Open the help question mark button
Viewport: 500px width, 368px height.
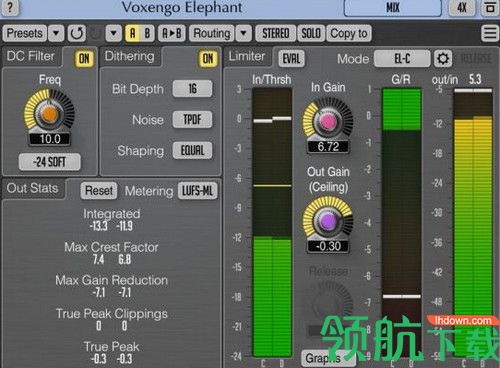[10, 7]
